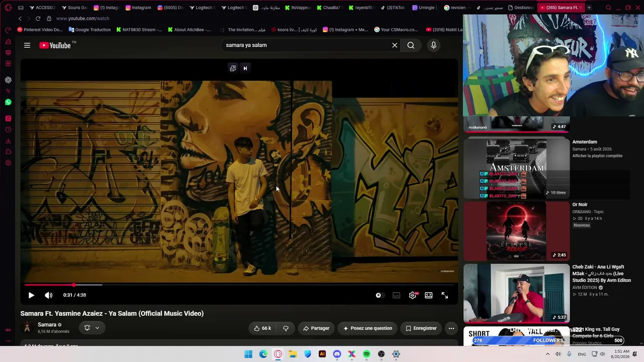Screen dimensions: 644x362
Task: Search open tabs with magnifier icon
Action: [608, 8]
